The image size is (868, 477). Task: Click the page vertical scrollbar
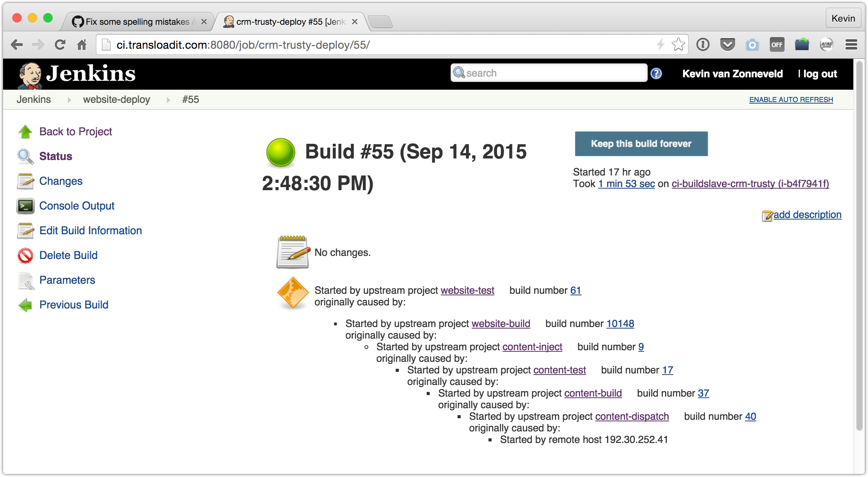(859, 247)
